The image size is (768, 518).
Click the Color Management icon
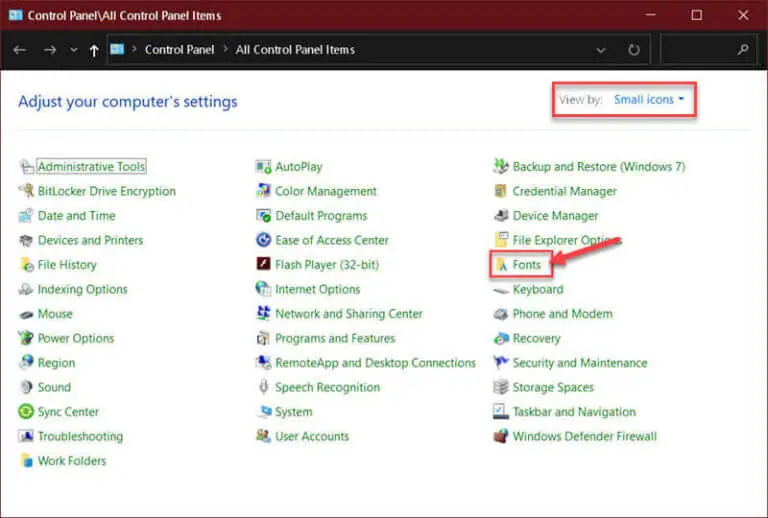pos(264,190)
